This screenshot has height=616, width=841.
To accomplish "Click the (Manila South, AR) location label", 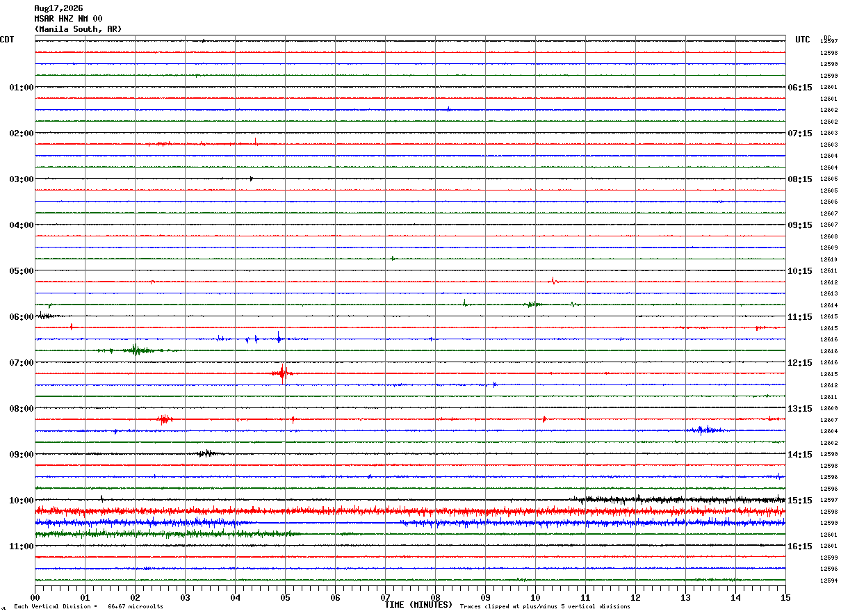I will click(78, 29).
